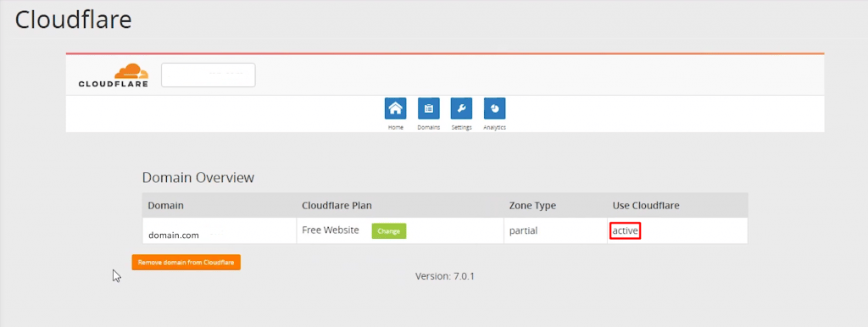Open the Home icon in Cloudflare nav
The width and height of the screenshot is (868, 327).
pyautogui.click(x=395, y=108)
